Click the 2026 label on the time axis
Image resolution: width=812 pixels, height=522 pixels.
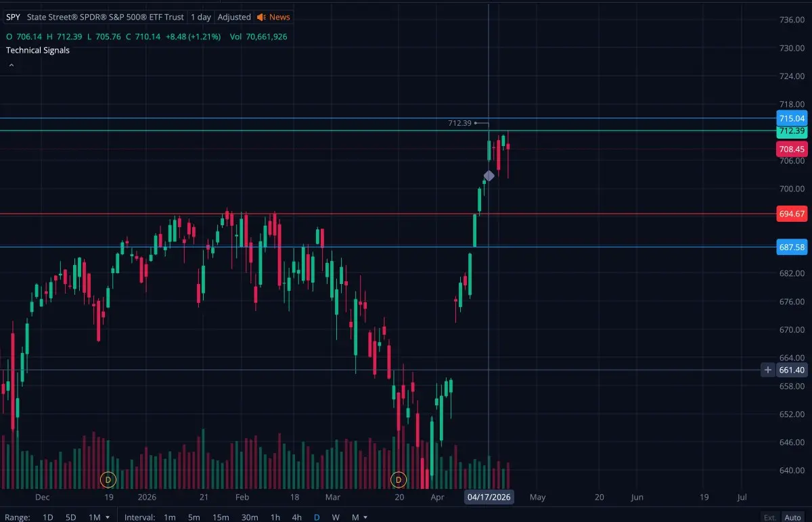pyautogui.click(x=146, y=497)
